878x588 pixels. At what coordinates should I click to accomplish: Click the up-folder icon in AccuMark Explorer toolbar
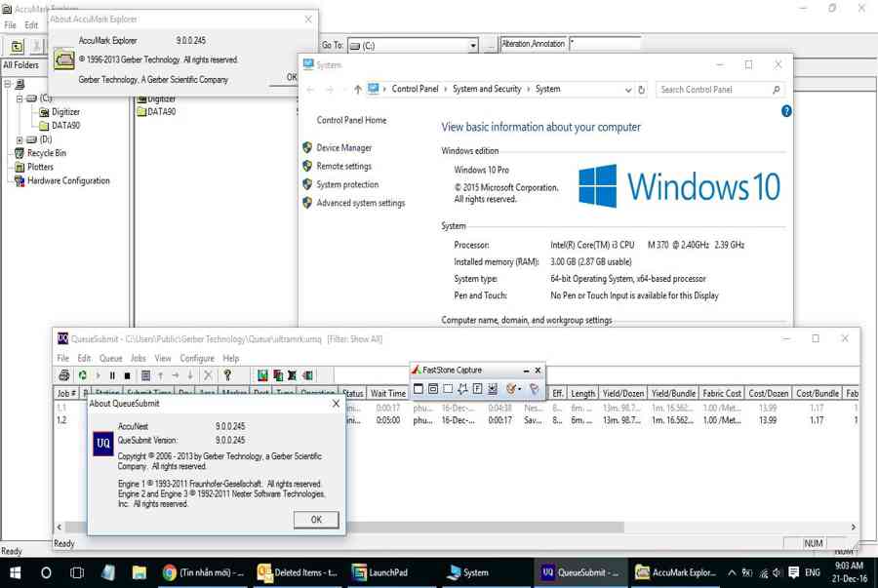coord(17,47)
